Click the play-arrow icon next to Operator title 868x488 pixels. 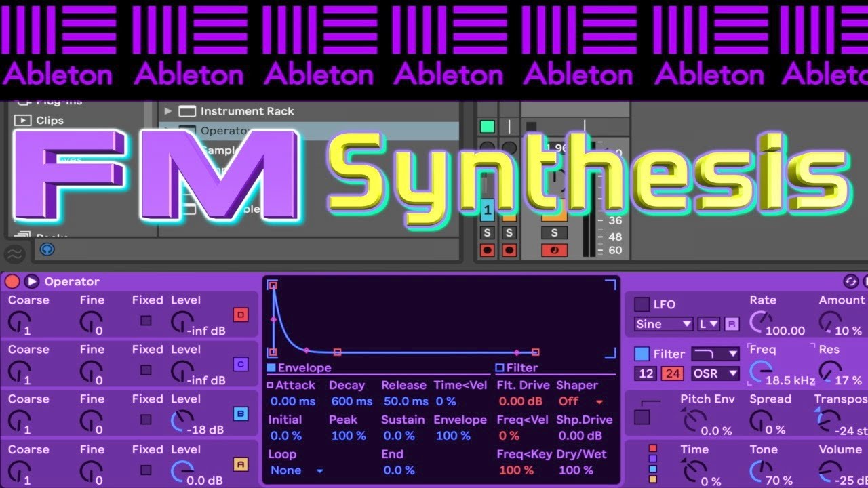click(x=31, y=281)
